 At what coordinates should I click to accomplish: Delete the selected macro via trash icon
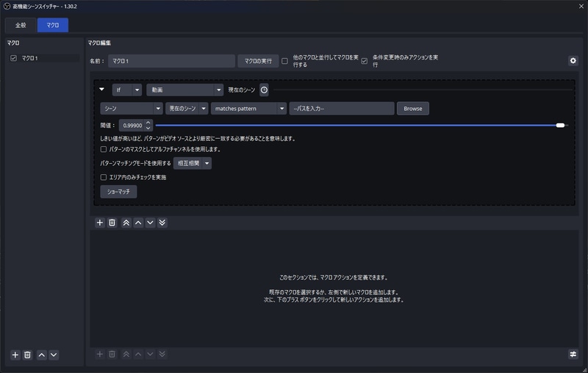pyautogui.click(x=27, y=355)
